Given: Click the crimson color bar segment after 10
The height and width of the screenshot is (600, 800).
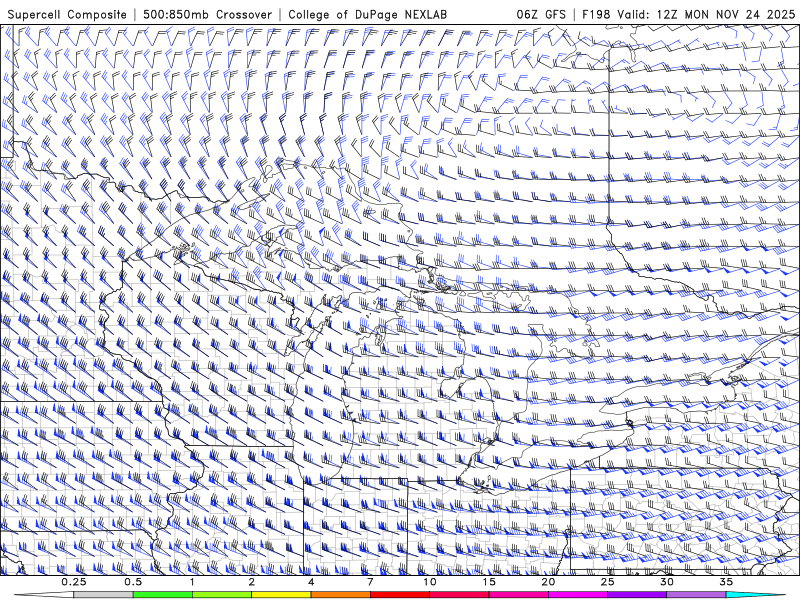Looking at the screenshot, I should point(459,595).
